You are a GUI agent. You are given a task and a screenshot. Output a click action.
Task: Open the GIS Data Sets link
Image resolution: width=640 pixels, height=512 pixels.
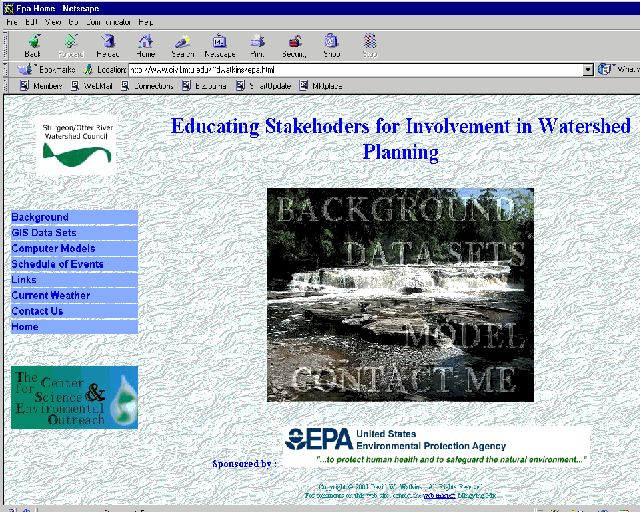[x=44, y=233]
